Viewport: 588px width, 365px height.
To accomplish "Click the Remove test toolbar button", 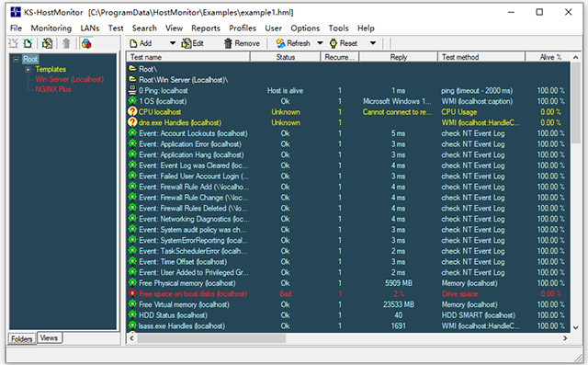I will [242, 43].
